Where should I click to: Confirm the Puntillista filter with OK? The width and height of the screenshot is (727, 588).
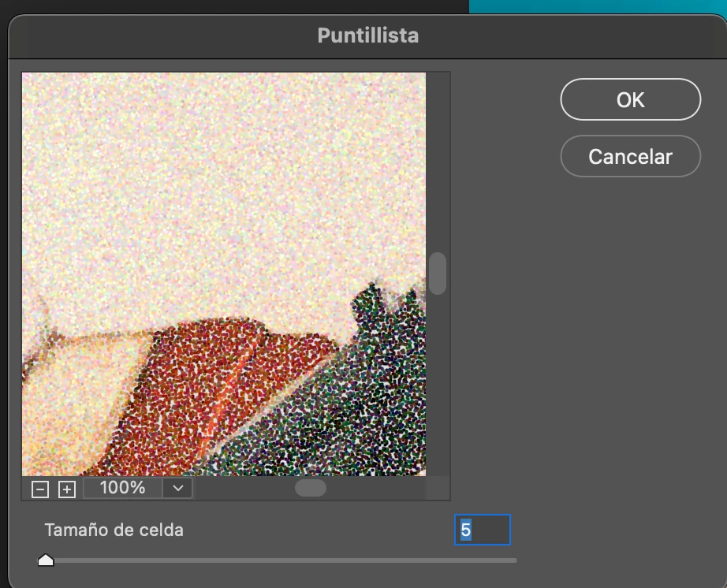click(631, 99)
